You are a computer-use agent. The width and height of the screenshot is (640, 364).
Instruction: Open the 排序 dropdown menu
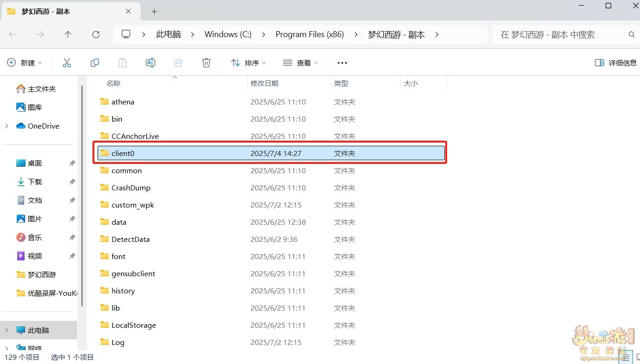click(249, 63)
